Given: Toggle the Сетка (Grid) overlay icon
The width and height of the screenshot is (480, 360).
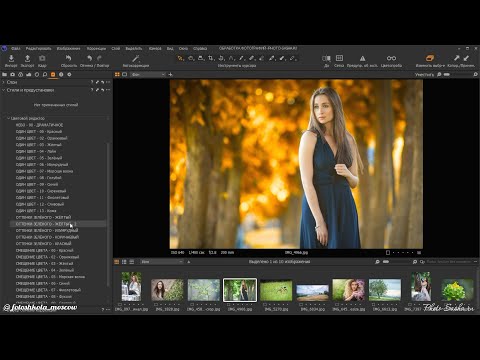Looking at the screenshot, I should click(x=339, y=58).
